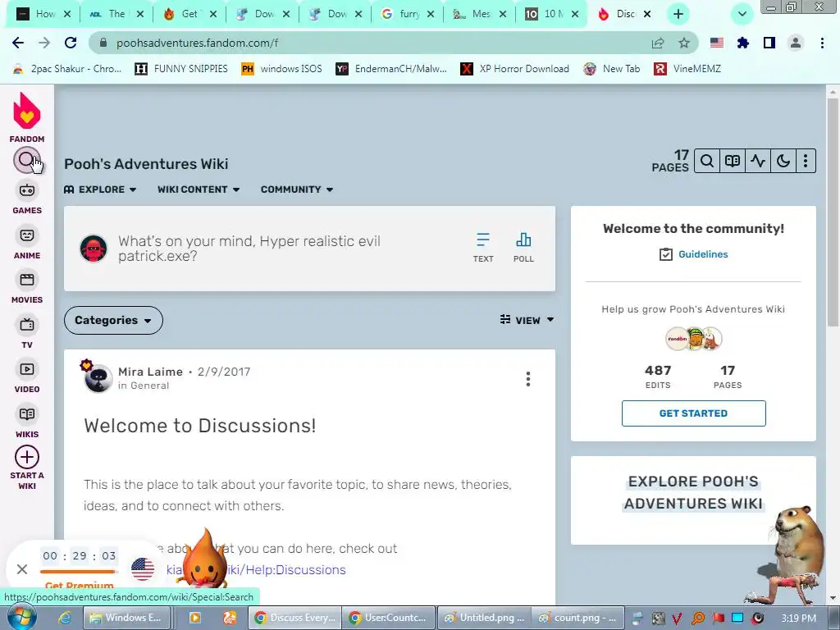Screen dimensions: 840x630
Task: Open the TV section icon
Action: 27,325
